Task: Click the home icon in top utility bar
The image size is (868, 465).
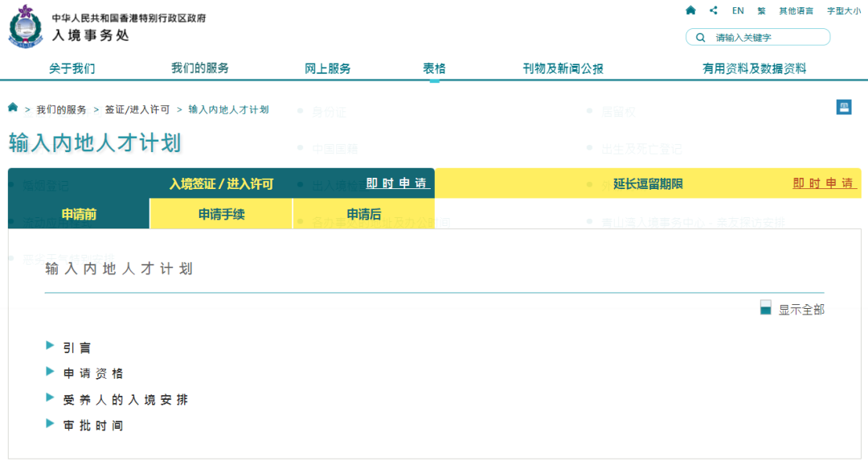Action: [690, 10]
